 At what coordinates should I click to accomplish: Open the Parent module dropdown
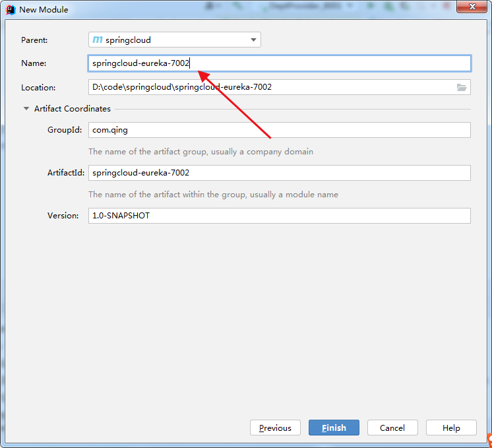175,40
